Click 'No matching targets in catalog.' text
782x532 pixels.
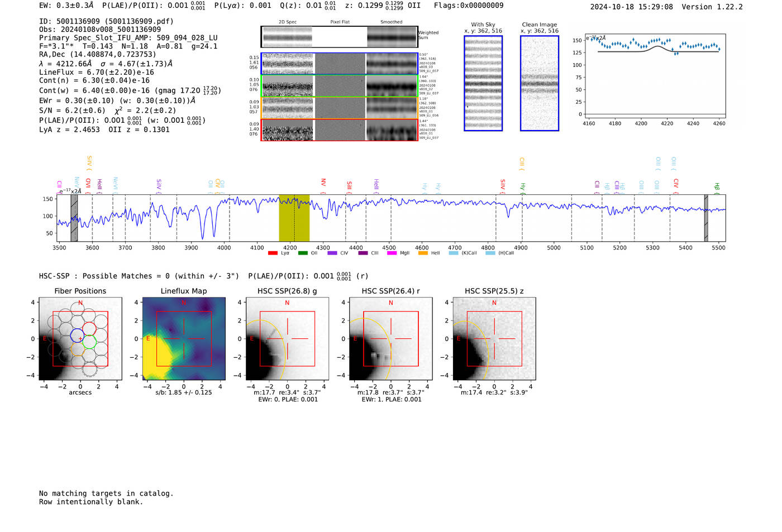(106, 493)
